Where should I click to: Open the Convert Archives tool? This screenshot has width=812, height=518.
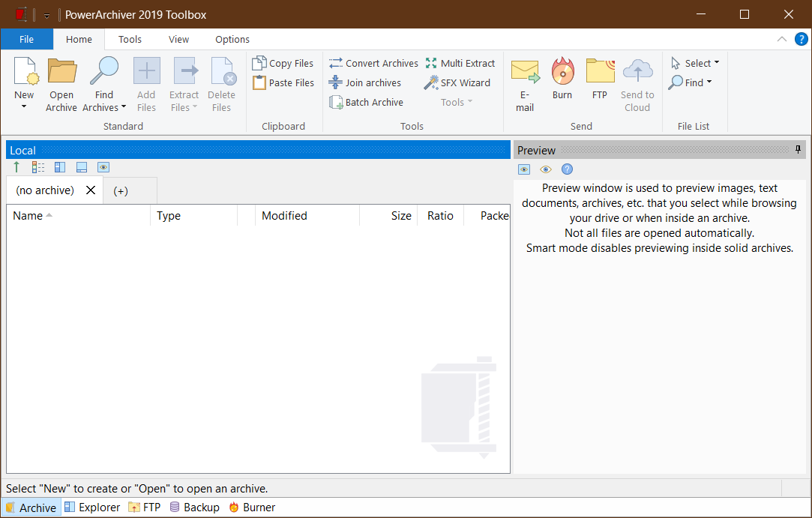[x=373, y=63]
